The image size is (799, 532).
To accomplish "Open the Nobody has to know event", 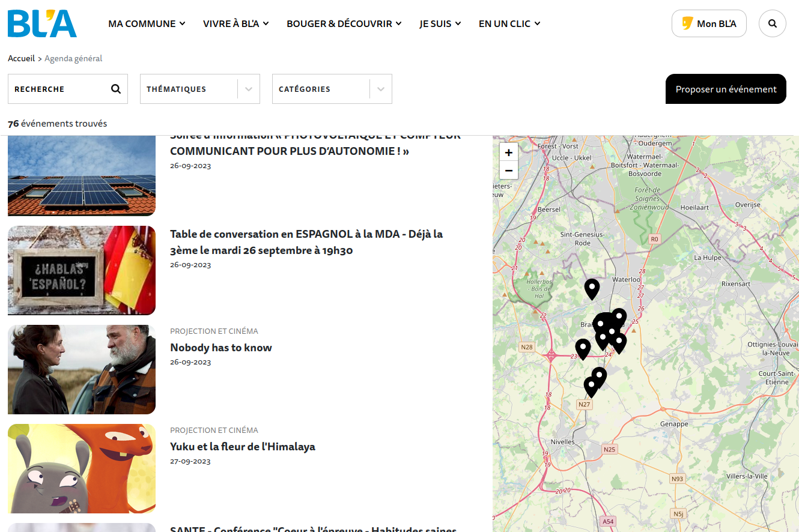I will [x=221, y=348].
